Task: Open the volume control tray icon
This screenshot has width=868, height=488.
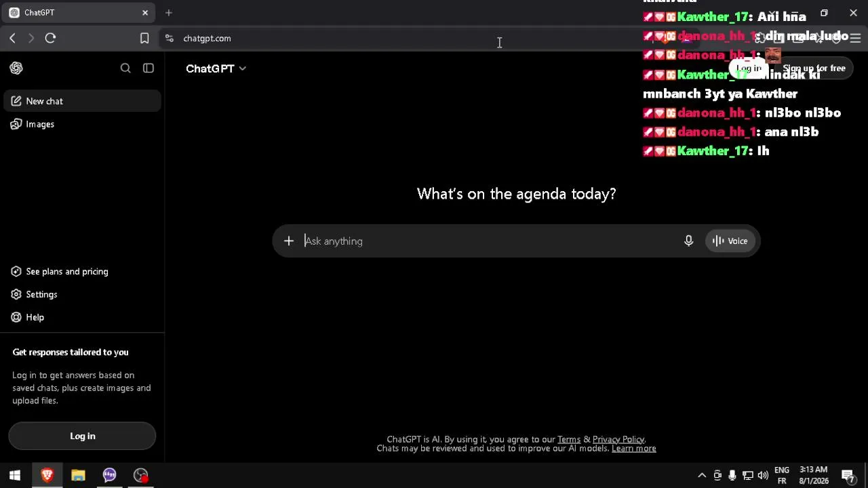Action: click(x=763, y=475)
